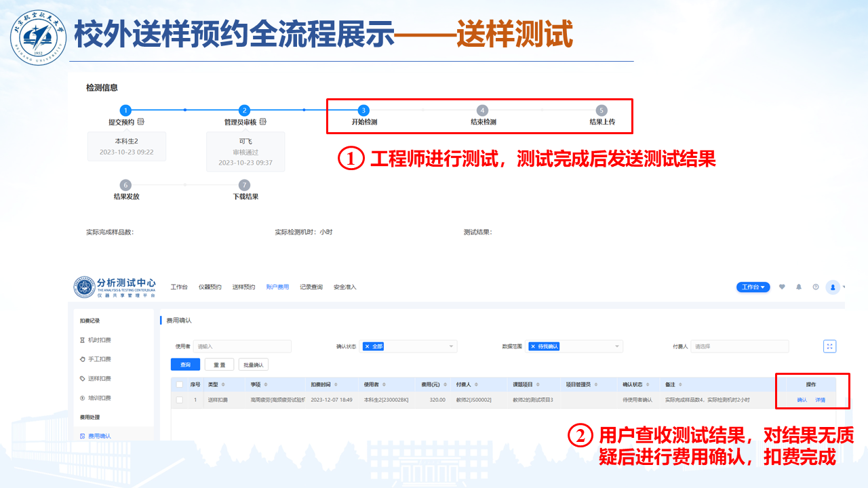Open the 工作台 dropdown button
Image resolution: width=868 pixels, height=488 pixels.
pyautogui.click(x=753, y=287)
